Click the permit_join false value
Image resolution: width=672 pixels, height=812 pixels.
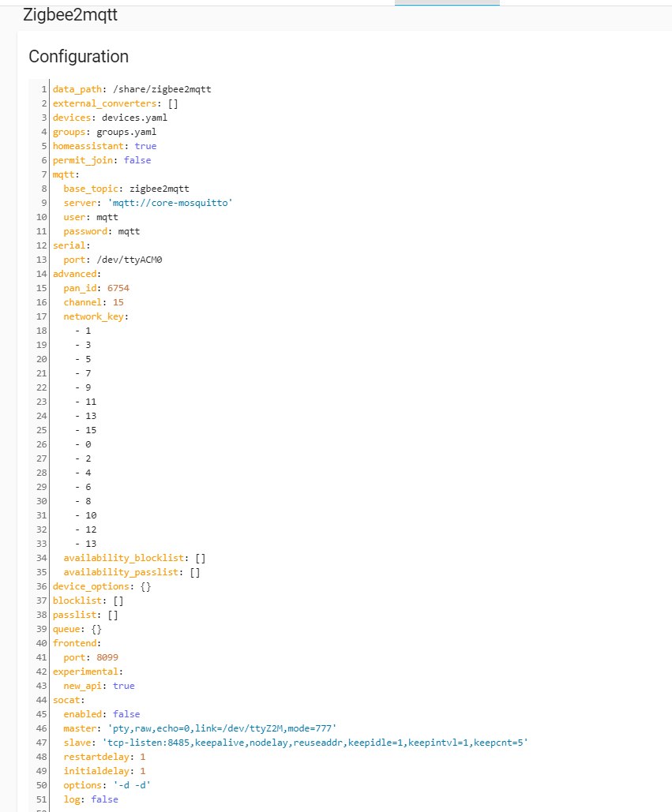click(x=137, y=160)
